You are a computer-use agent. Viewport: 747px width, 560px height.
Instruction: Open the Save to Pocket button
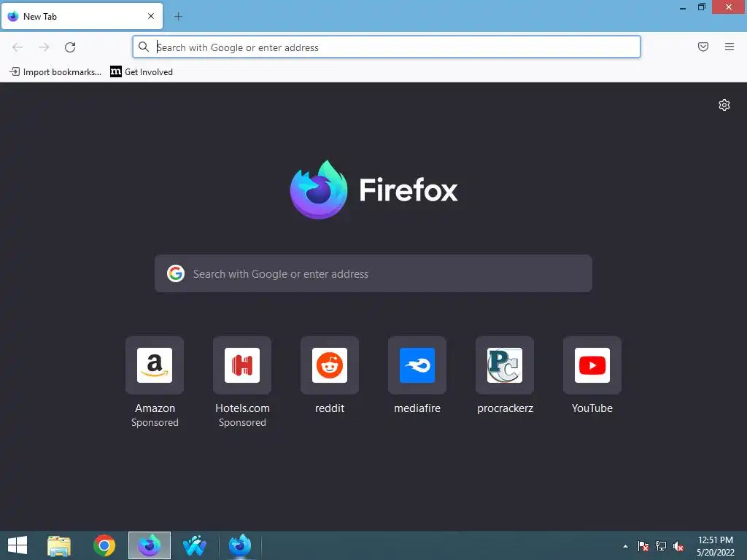(x=703, y=47)
